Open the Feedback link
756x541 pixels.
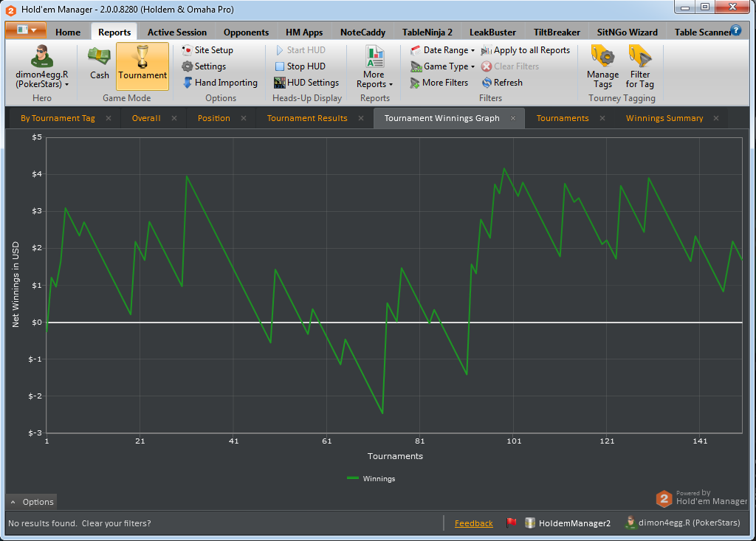point(473,523)
